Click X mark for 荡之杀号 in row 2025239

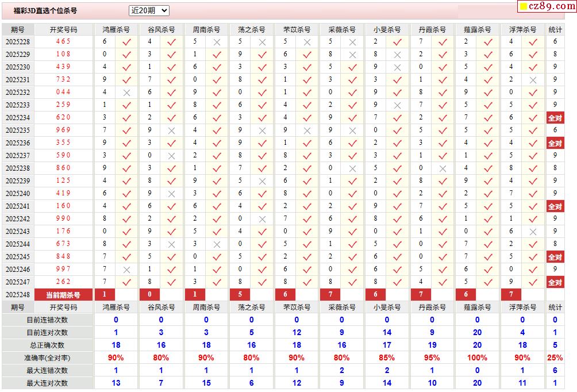[x=263, y=182]
